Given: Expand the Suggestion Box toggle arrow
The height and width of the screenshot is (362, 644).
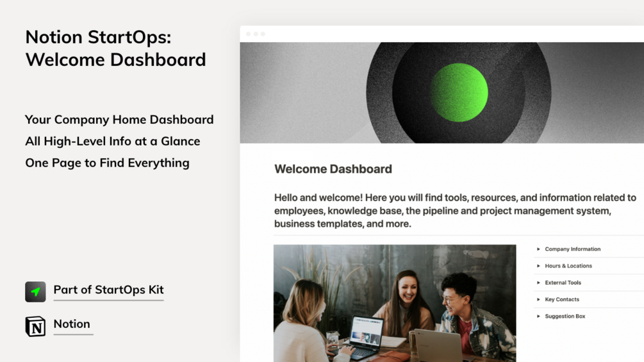Looking at the screenshot, I should point(538,317).
